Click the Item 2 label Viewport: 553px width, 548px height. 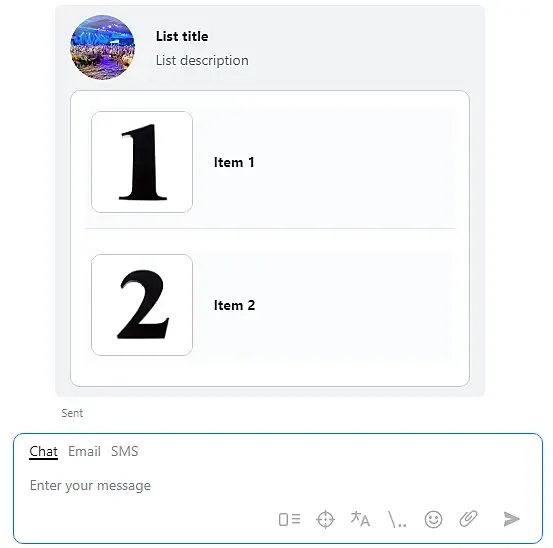click(x=235, y=305)
